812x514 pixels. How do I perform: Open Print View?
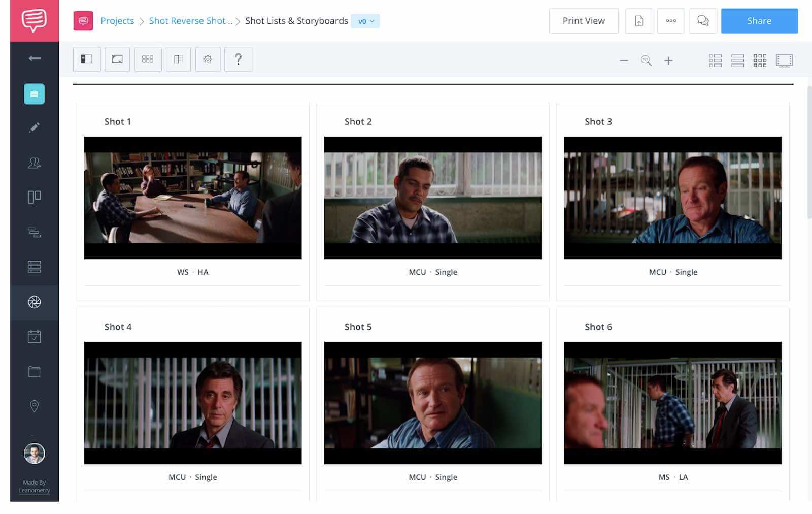(584, 21)
